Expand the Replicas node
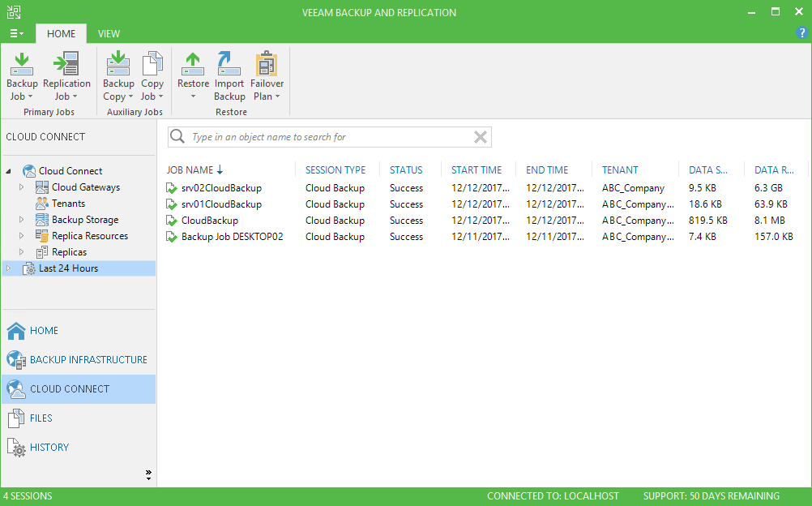 [21, 252]
